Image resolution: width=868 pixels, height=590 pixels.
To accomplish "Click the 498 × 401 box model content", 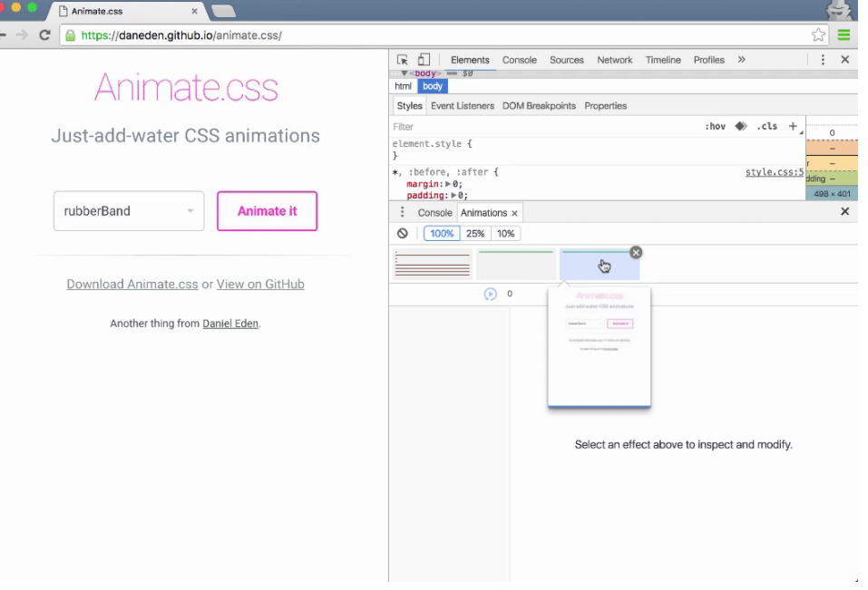I will 832,194.
